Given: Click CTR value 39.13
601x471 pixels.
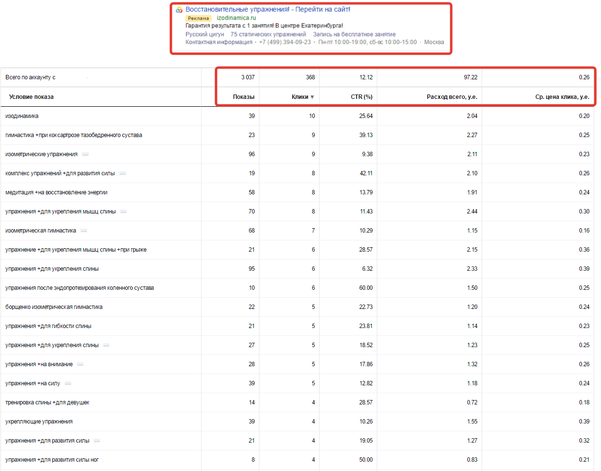Looking at the screenshot, I should tap(366, 135).
